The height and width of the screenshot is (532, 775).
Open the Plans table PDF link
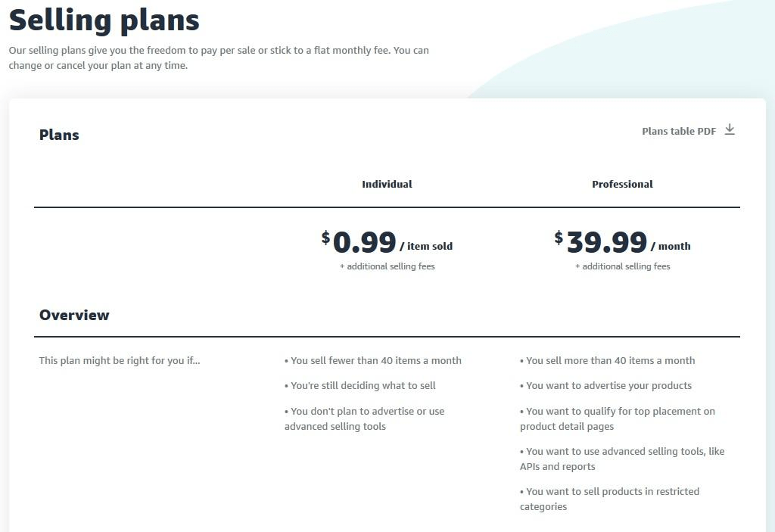(679, 131)
